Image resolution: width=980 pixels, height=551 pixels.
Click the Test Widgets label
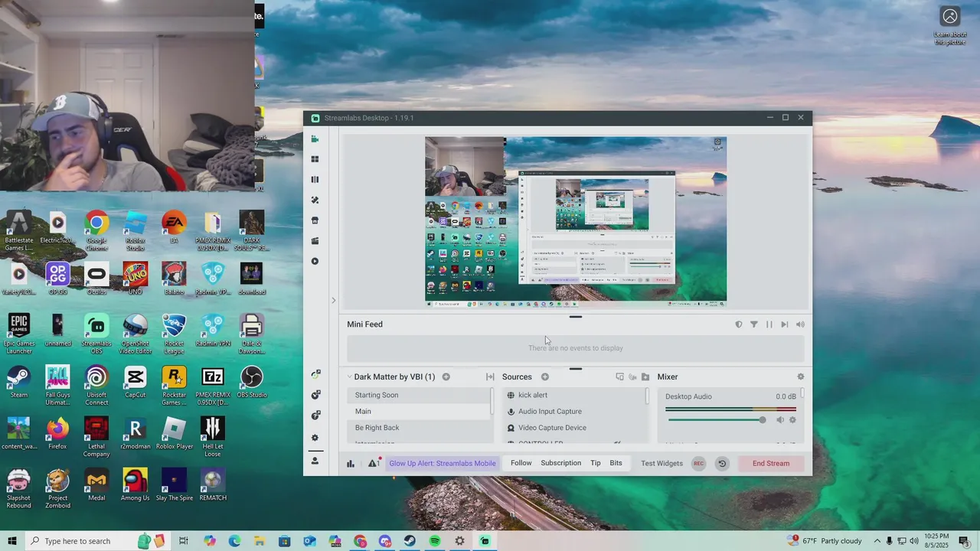(x=661, y=463)
